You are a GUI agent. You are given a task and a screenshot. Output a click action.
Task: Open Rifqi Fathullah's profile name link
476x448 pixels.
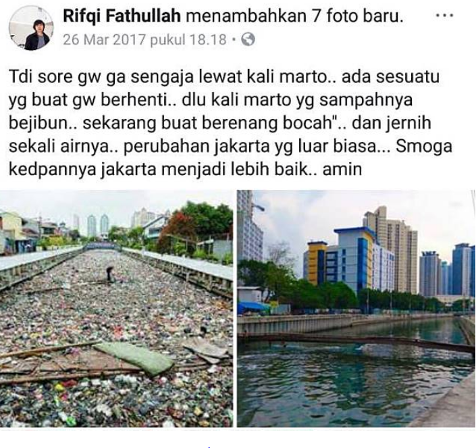coord(122,16)
